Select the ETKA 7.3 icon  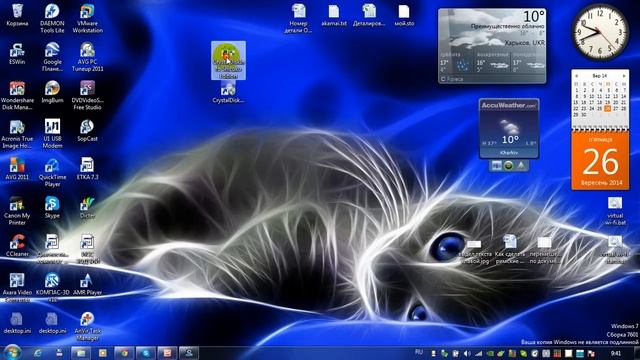tap(87, 169)
